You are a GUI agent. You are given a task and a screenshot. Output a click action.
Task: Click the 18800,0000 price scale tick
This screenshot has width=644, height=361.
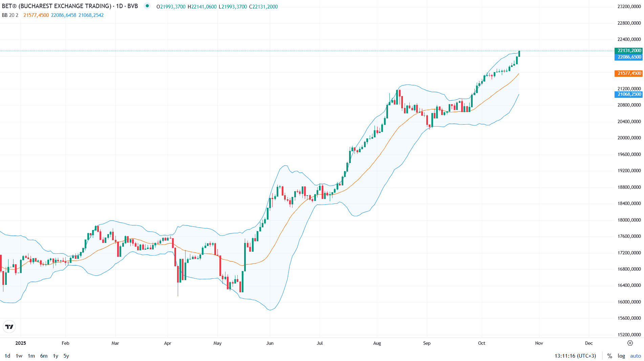coord(629,187)
